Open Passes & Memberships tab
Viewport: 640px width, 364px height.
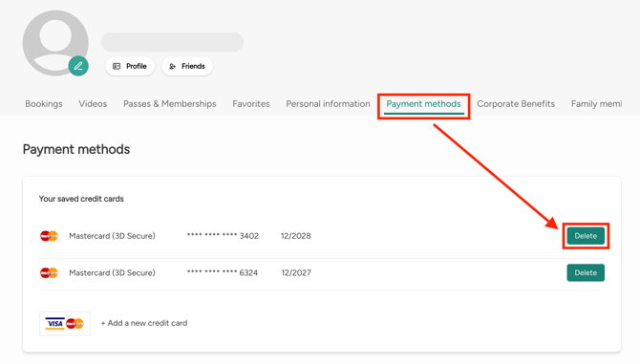pos(170,103)
